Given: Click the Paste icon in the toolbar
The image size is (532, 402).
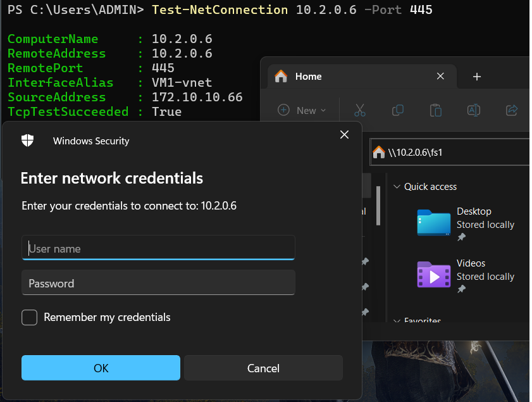Looking at the screenshot, I should click(435, 110).
